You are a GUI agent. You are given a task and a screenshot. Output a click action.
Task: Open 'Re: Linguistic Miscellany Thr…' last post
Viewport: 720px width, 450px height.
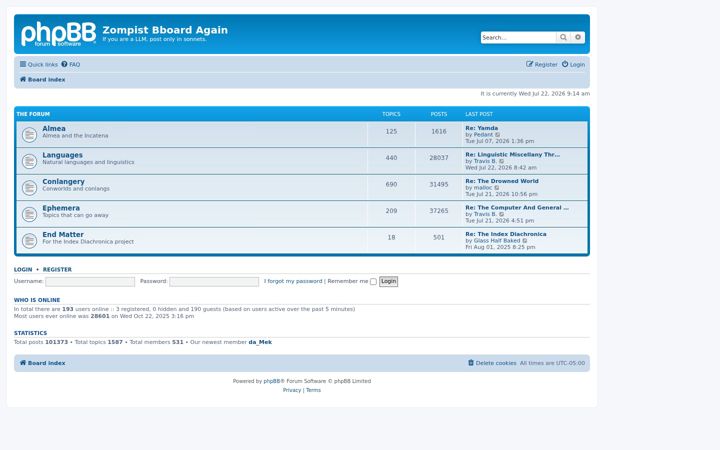512,155
